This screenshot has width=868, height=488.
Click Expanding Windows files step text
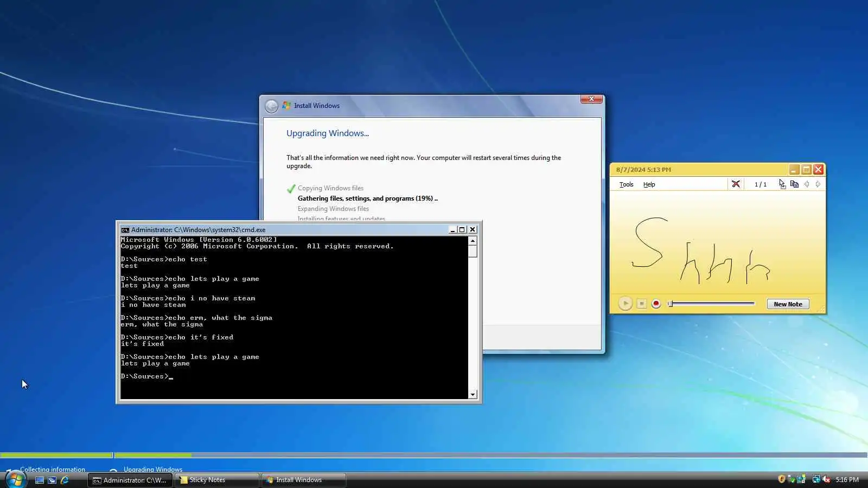pos(333,209)
